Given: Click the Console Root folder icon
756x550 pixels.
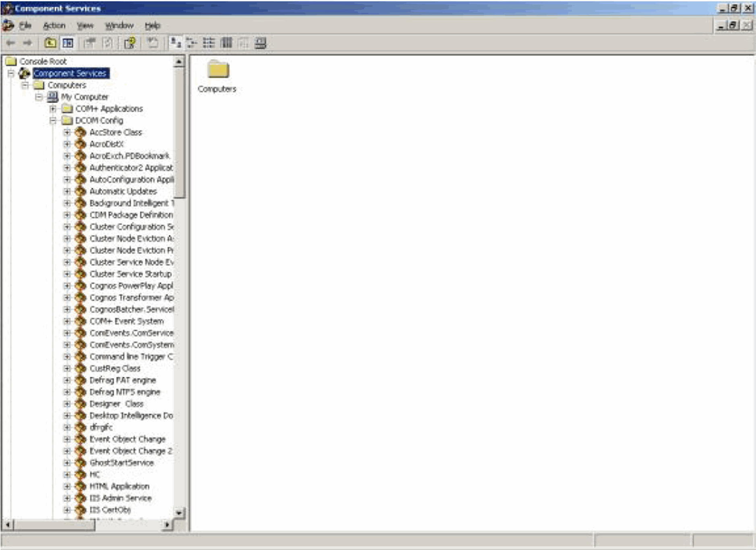Looking at the screenshot, I should (11, 61).
